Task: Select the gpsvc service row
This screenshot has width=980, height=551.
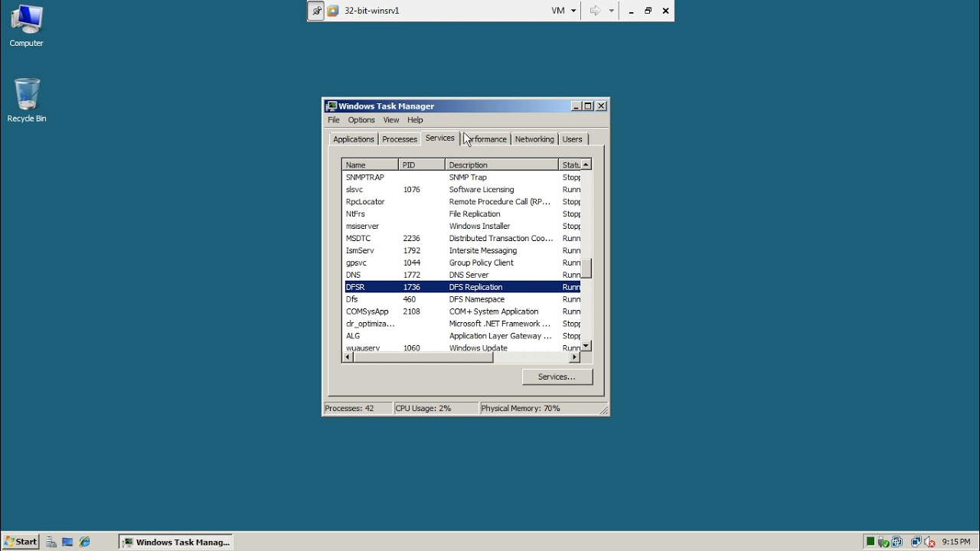Action: 461,263
